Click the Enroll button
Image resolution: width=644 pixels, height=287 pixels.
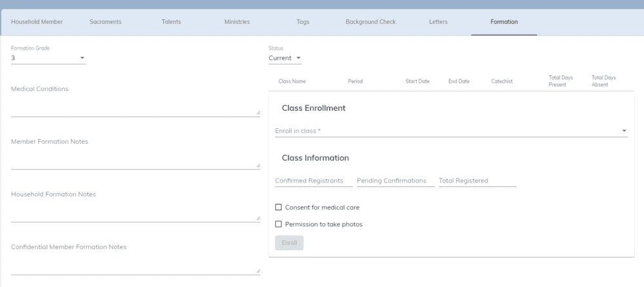[x=289, y=243]
